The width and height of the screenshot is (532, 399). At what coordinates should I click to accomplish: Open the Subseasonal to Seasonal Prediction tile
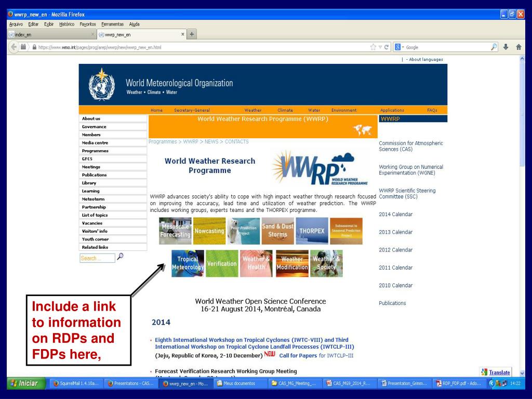[x=346, y=231]
